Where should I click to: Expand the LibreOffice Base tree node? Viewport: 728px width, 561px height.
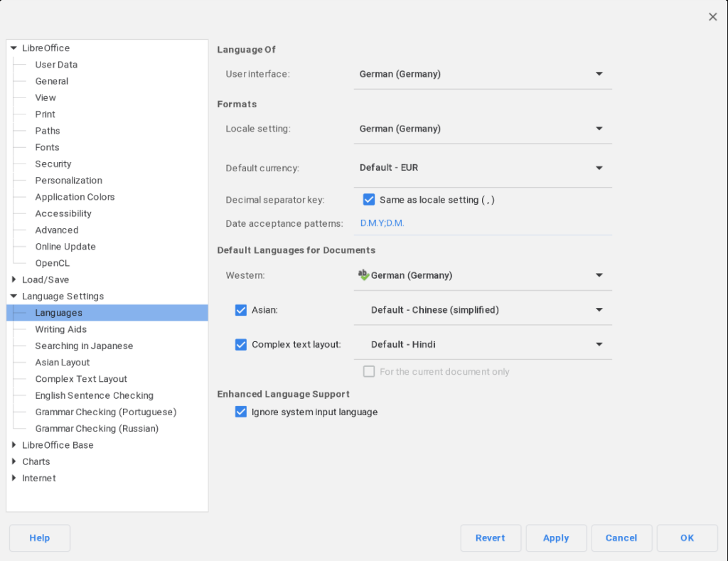(x=14, y=445)
